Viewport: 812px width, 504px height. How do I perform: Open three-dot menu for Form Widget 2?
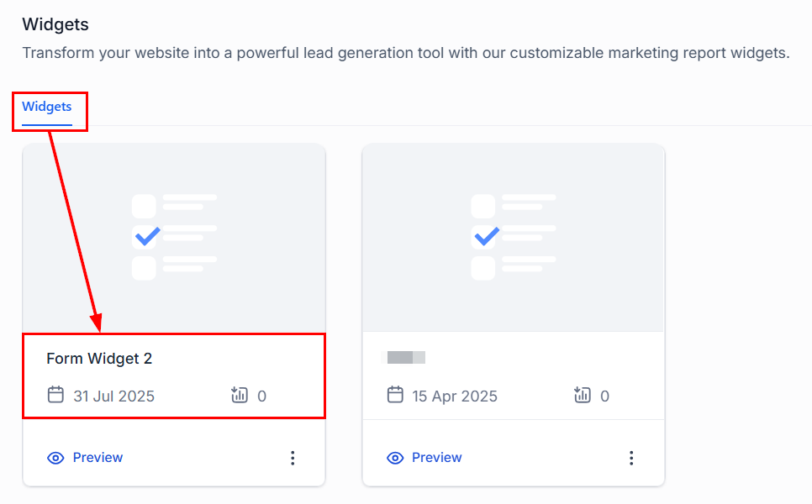click(293, 458)
